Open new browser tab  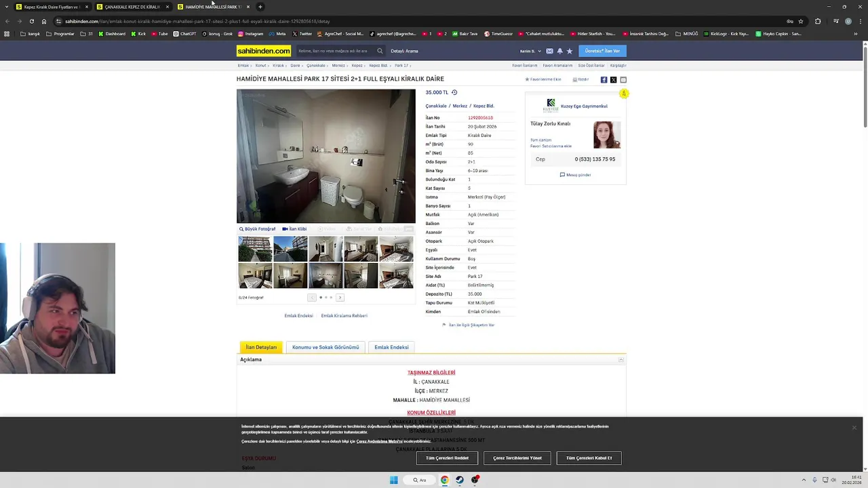coord(260,7)
